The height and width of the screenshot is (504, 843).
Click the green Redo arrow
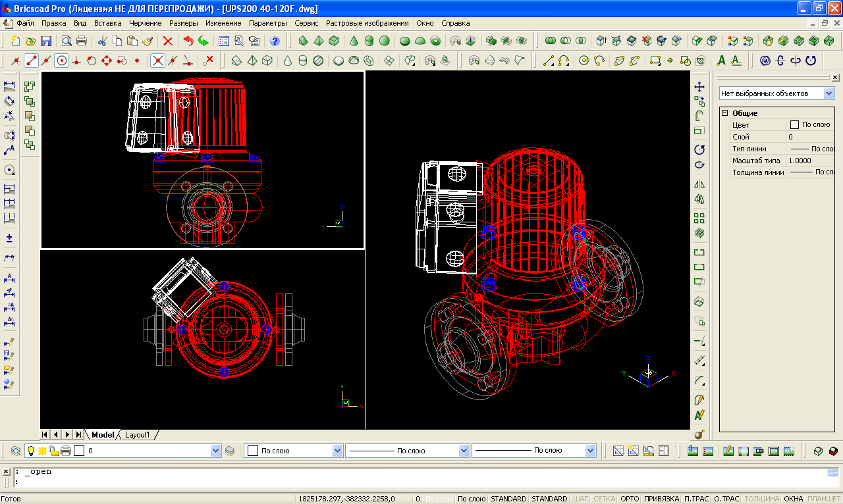(x=203, y=41)
